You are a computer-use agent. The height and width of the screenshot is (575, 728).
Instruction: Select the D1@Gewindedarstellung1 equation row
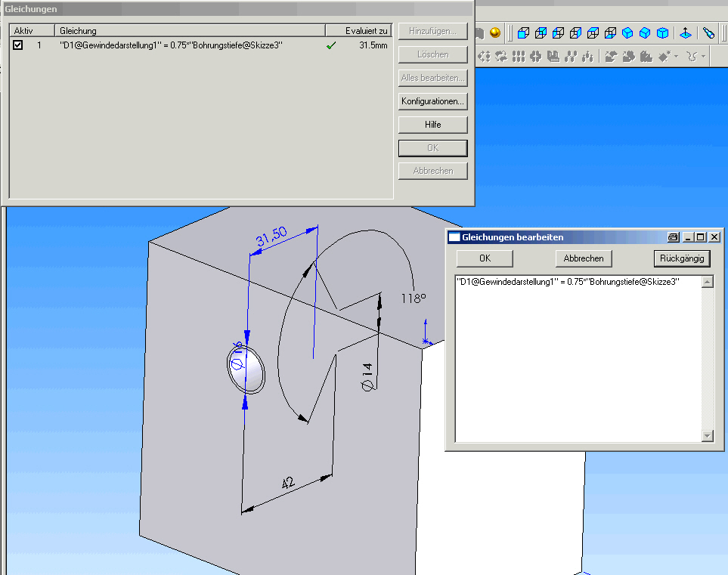click(200, 45)
